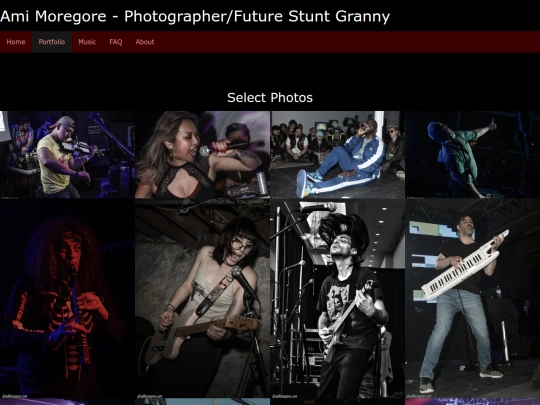View photo of man in blue tracksuit
The image size is (540, 405).
click(338, 155)
